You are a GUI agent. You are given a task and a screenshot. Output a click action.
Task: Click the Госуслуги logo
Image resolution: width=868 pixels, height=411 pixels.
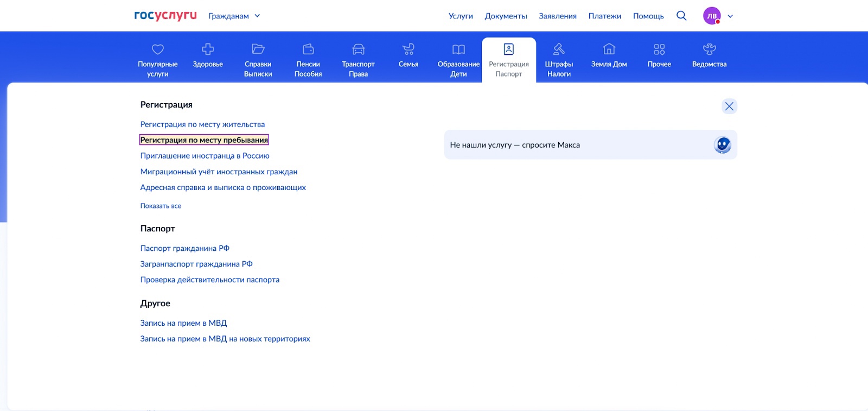click(165, 15)
